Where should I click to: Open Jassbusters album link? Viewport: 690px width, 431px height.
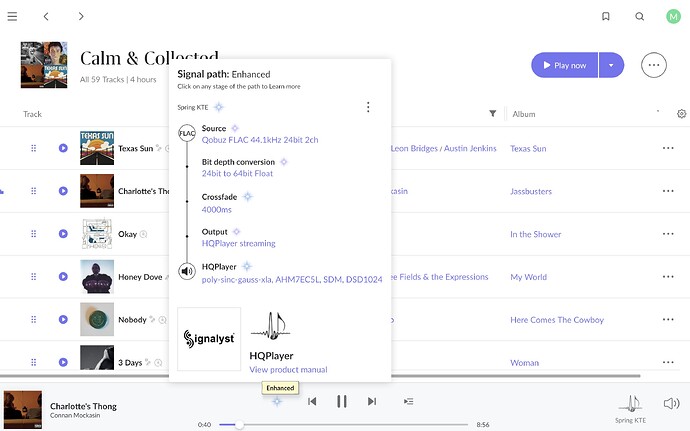point(531,192)
